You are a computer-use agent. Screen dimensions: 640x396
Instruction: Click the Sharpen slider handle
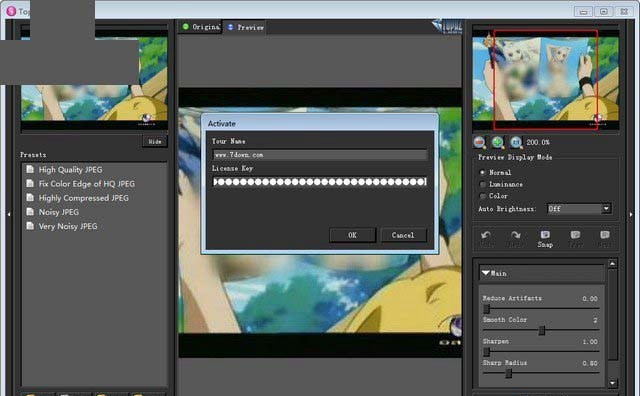(x=487, y=352)
